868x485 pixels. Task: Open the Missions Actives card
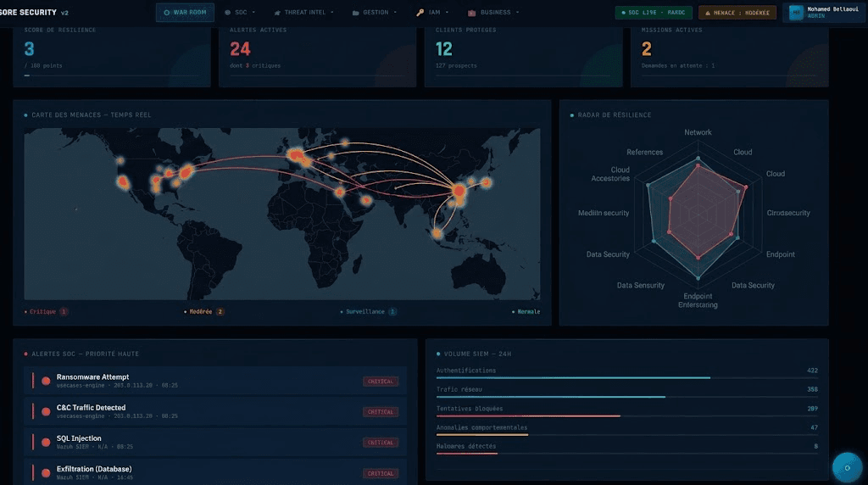pos(729,57)
